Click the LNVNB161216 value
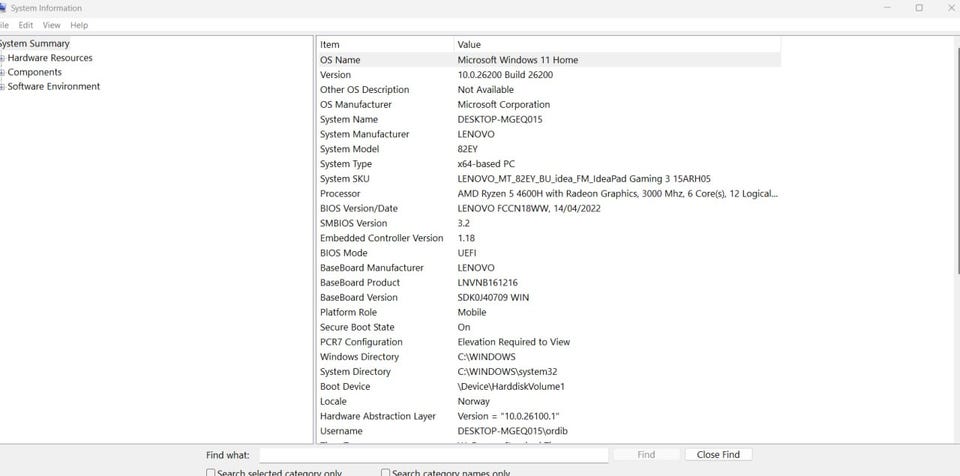This screenshot has width=960, height=476. coord(490,283)
